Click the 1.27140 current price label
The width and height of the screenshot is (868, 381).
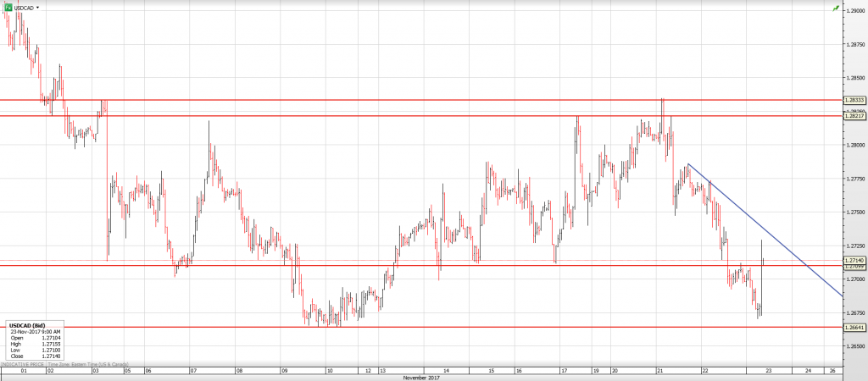click(x=854, y=260)
